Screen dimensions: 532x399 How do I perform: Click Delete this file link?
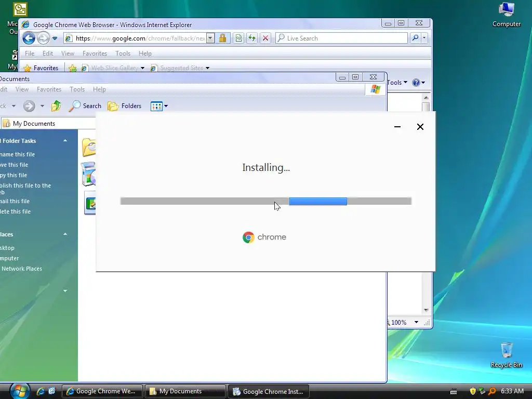coord(15,212)
